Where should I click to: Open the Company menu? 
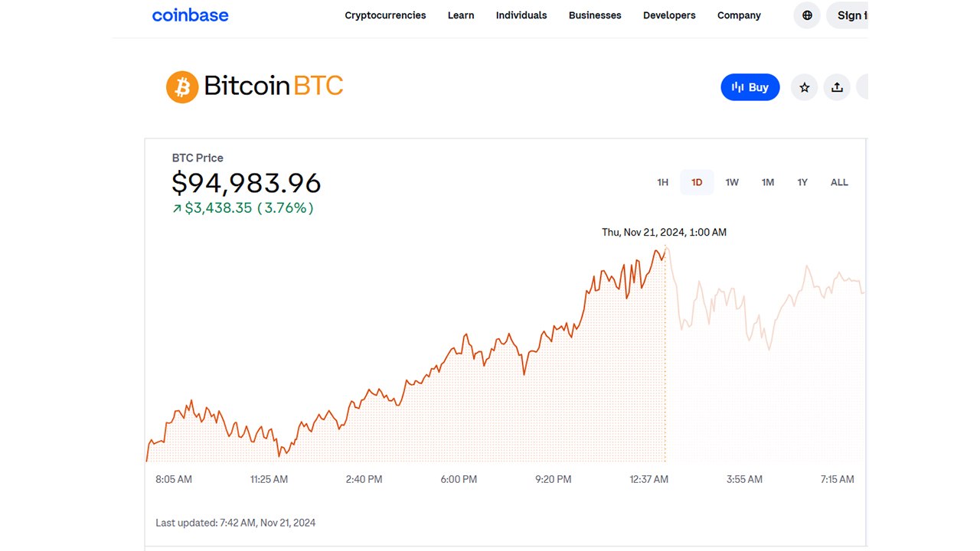pyautogui.click(x=739, y=15)
